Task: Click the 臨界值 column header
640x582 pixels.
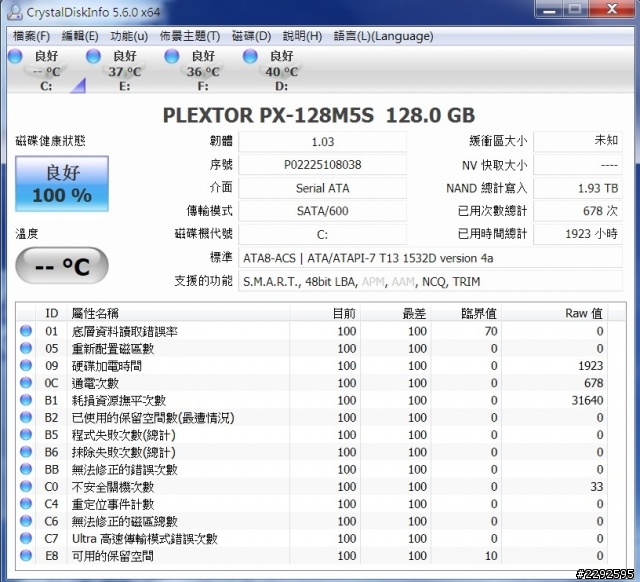Action: (467, 313)
